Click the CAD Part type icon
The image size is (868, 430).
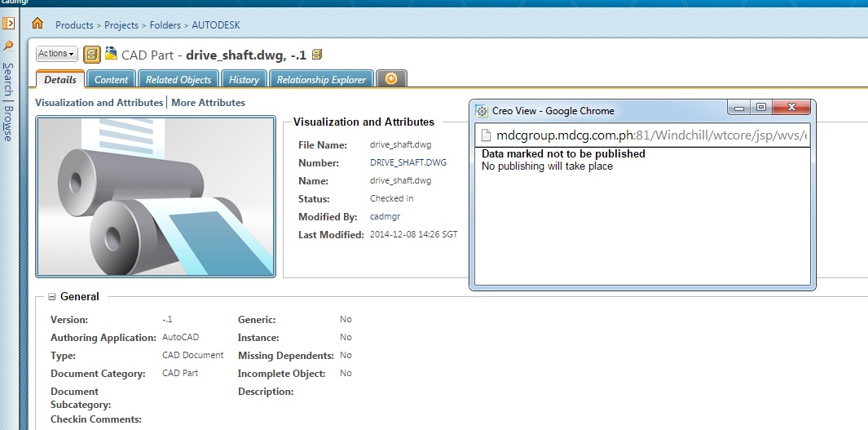pyautogui.click(x=112, y=53)
